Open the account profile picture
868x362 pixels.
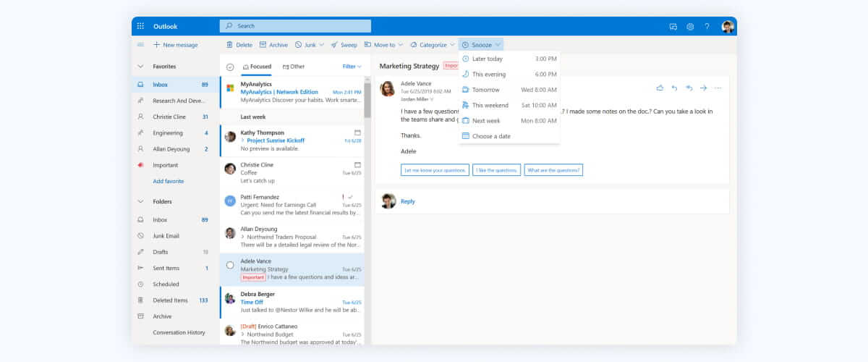tap(728, 26)
